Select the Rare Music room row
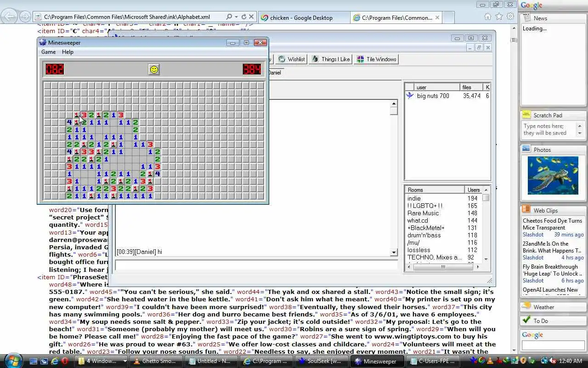The image size is (588, 368). 443,213
